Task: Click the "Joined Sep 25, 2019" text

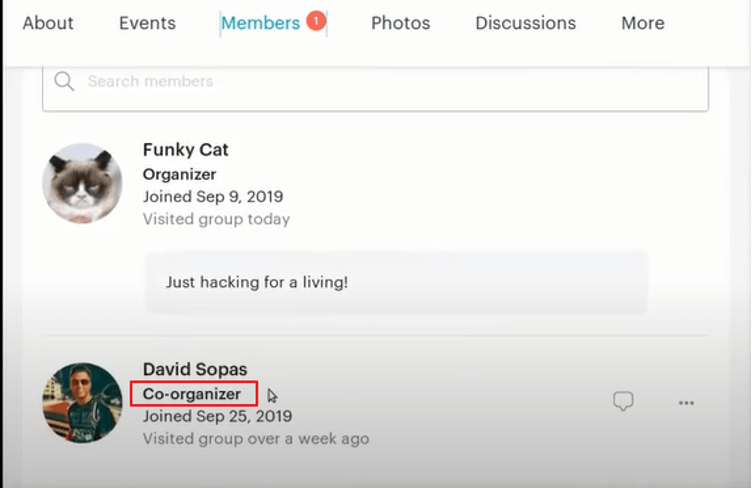Action: point(217,416)
